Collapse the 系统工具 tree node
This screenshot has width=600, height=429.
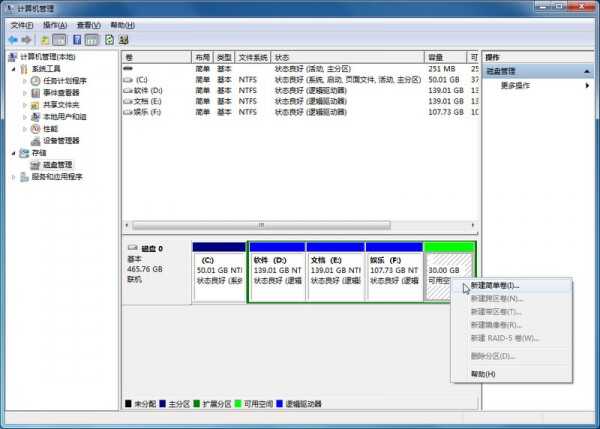[x=13, y=69]
